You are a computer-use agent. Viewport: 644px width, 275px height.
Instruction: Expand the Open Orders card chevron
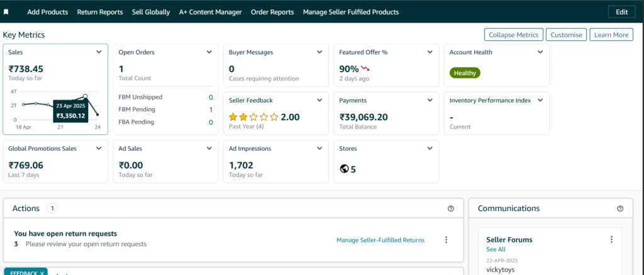click(x=209, y=52)
